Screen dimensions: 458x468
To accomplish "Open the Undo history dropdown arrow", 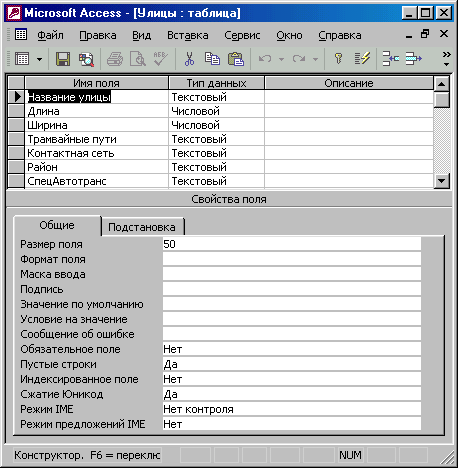I will tap(281, 60).
